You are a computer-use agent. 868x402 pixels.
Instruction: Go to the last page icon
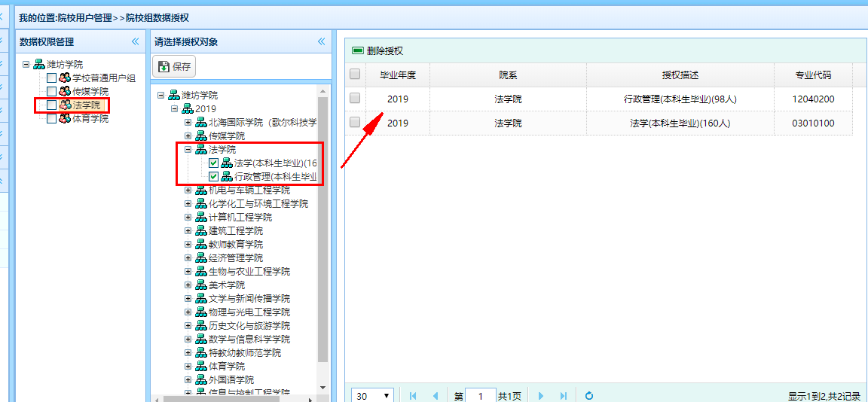tap(563, 396)
